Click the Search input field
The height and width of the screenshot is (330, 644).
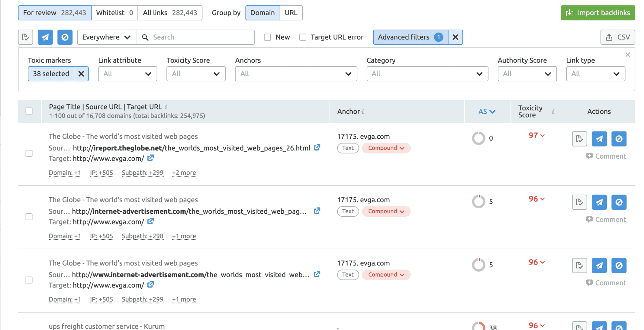[x=195, y=37]
